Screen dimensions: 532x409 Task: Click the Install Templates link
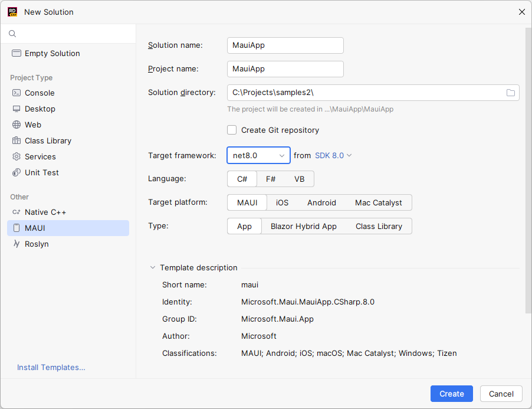pyautogui.click(x=51, y=367)
